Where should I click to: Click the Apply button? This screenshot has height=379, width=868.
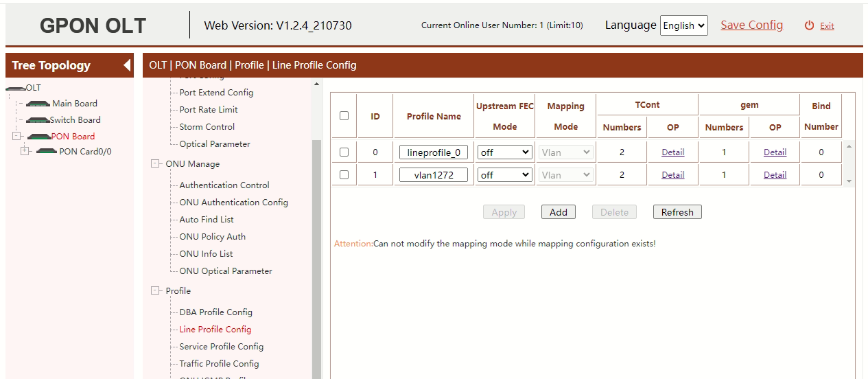tap(504, 212)
